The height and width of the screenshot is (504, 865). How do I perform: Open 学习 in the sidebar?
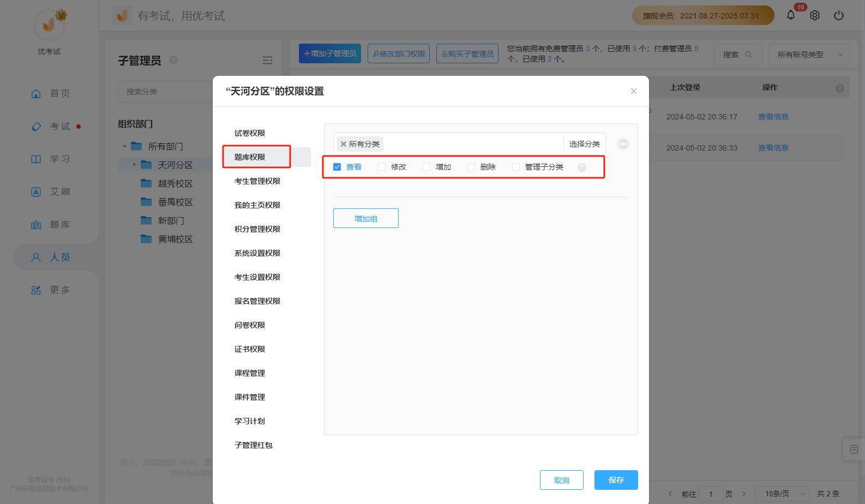[x=50, y=159]
